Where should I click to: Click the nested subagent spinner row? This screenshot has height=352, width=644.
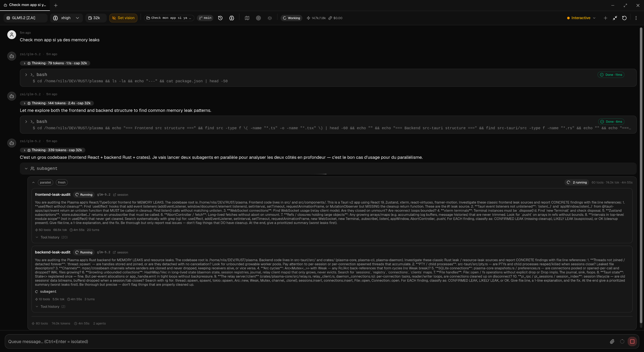click(x=46, y=292)
